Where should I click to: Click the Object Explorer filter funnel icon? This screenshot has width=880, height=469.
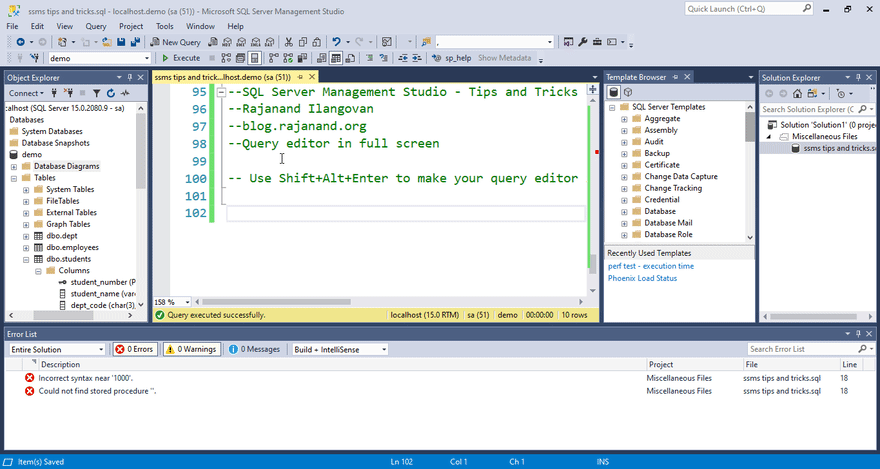tap(97, 93)
